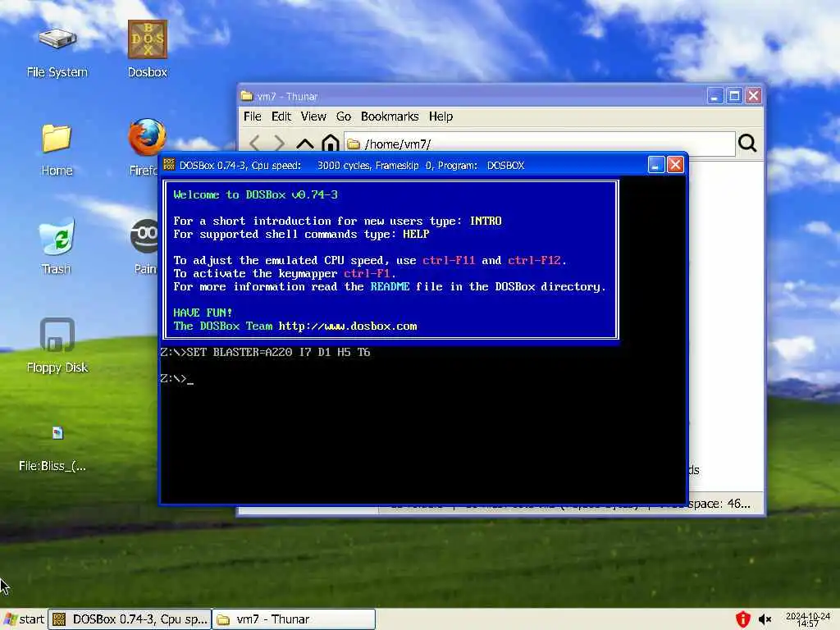The height and width of the screenshot is (630, 840).
Task: Maximize the Thunar window
Action: tap(734, 96)
